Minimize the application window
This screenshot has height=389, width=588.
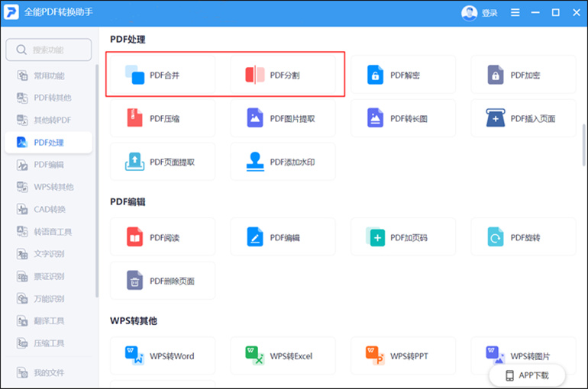(x=535, y=13)
